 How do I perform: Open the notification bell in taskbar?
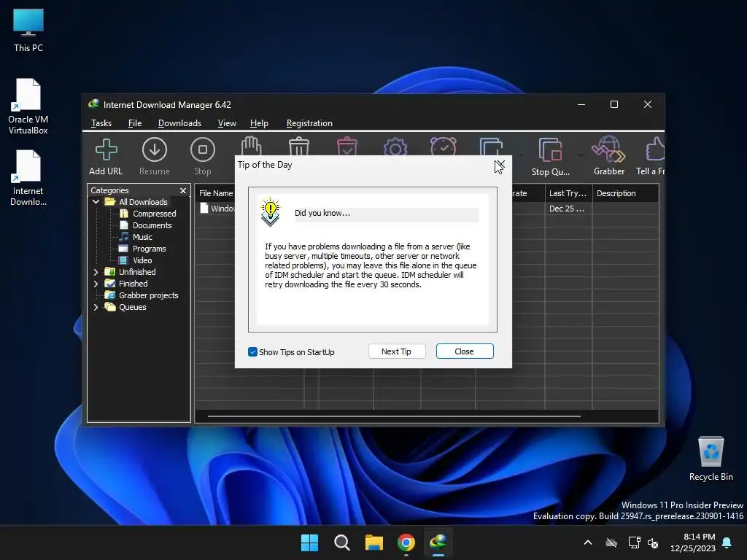click(727, 542)
